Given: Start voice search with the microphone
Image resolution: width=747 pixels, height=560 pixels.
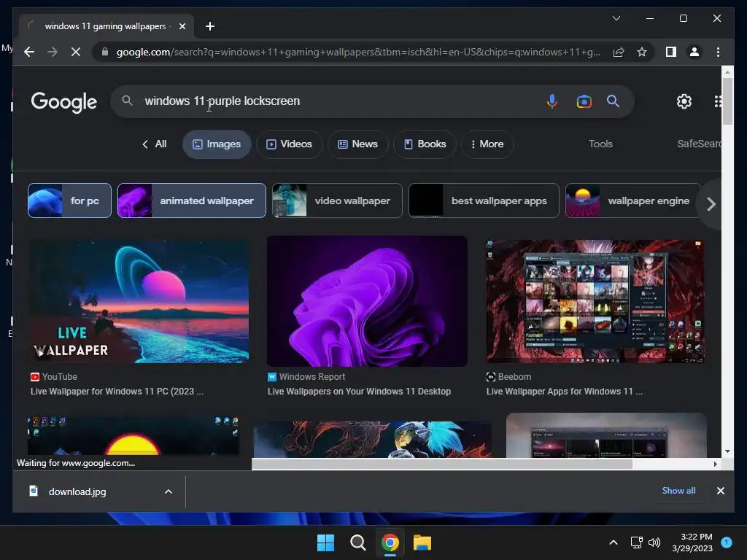Looking at the screenshot, I should (551, 101).
